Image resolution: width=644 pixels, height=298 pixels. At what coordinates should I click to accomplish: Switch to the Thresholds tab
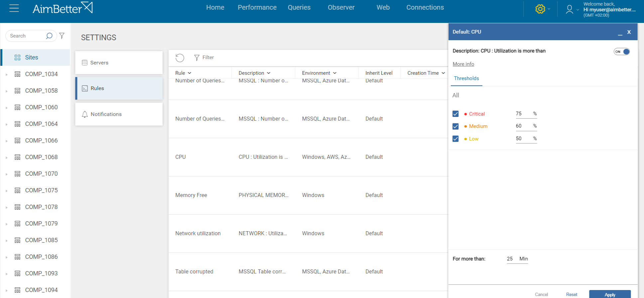466,79
